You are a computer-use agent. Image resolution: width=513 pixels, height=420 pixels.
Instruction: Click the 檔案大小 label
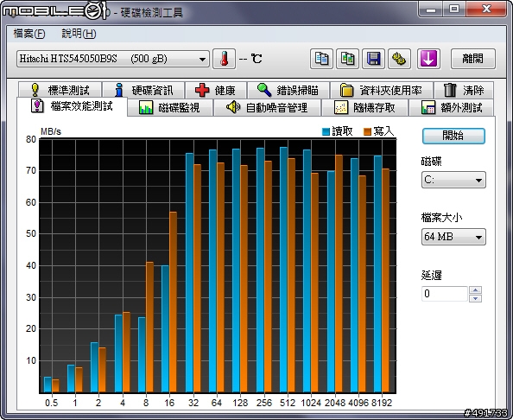tap(441, 218)
